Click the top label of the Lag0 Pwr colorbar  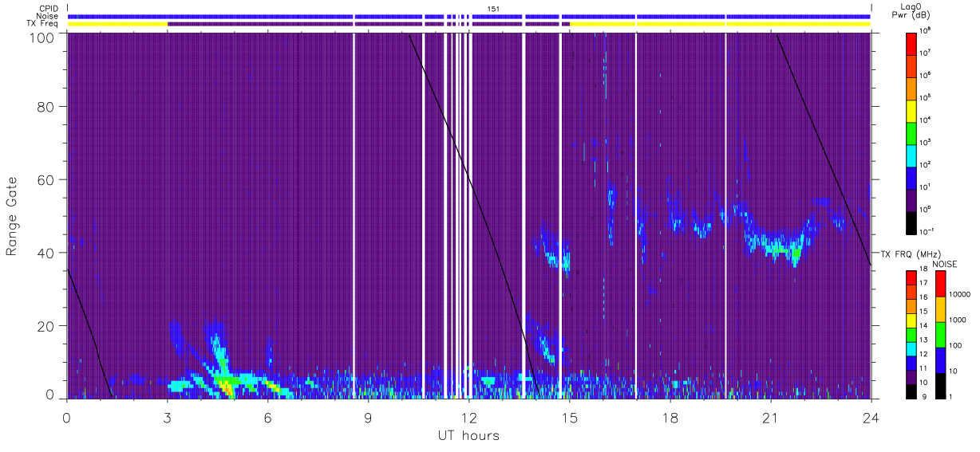click(926, 30)
